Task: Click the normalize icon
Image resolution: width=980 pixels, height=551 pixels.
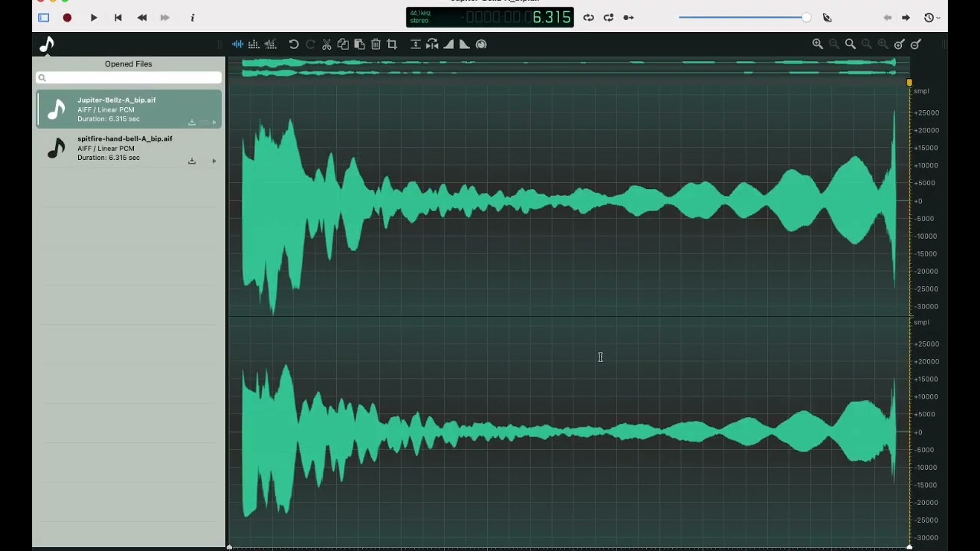Action: [416, 44]
